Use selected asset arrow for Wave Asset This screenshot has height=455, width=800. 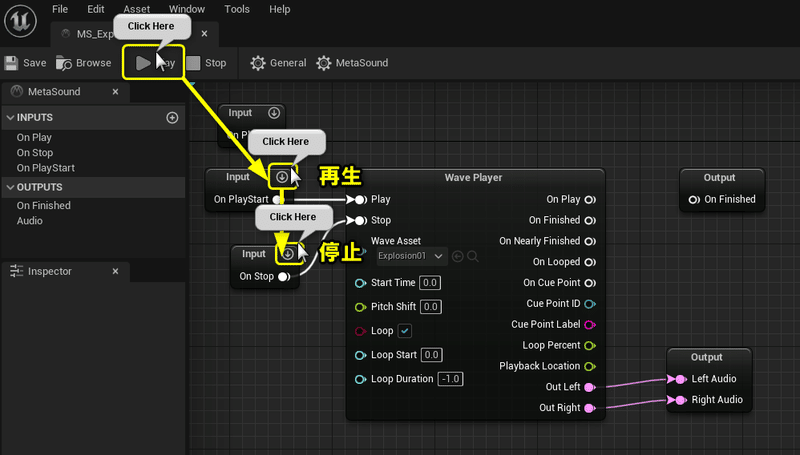coord(458,256)
